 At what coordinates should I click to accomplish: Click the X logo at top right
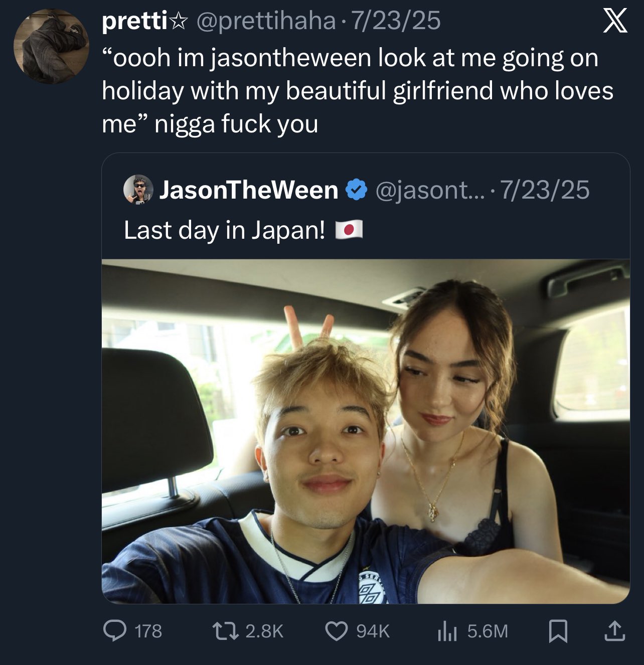click(x=615, y=21)
